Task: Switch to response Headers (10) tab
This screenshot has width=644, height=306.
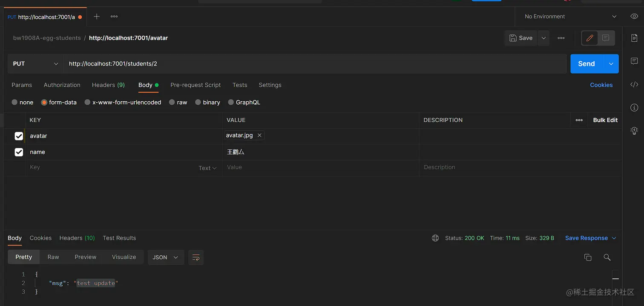Action: click(x=77, y=238)
